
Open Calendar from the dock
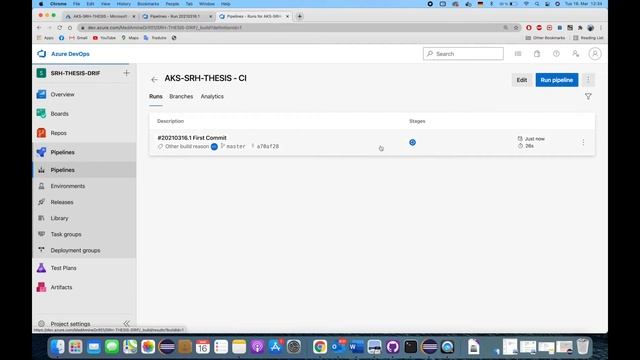point(202,347)
